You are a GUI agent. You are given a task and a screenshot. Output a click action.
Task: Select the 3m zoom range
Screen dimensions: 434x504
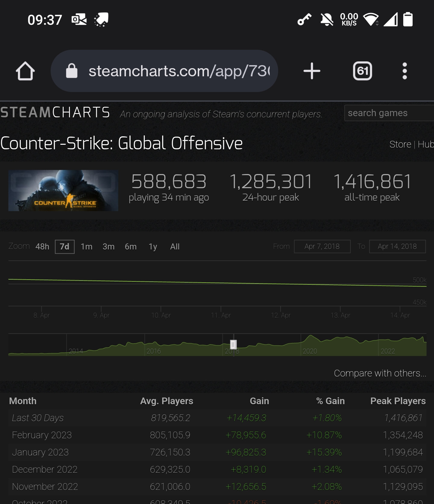point(108,247)
